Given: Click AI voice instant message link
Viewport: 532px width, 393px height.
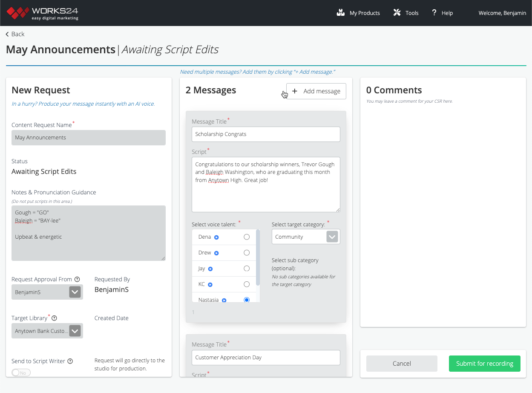Looking at the screenshot, I should [83, 104].
